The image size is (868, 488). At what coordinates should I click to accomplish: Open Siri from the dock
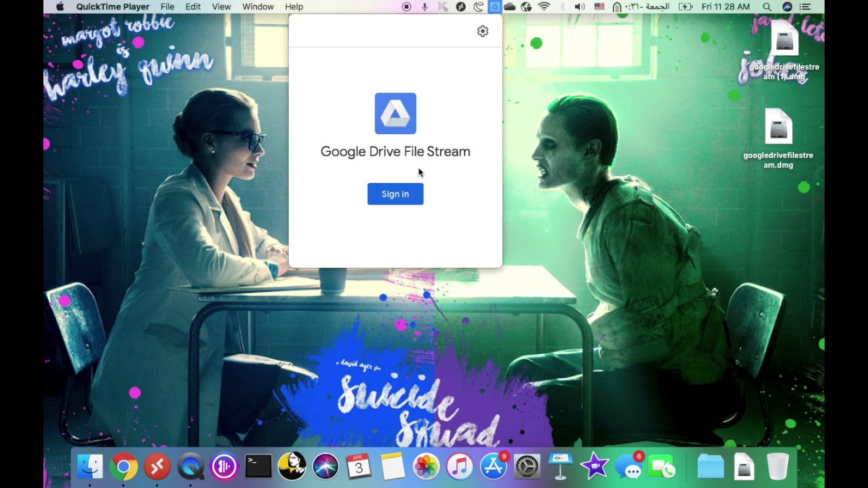pyautogui.click(x=325, y=466)
